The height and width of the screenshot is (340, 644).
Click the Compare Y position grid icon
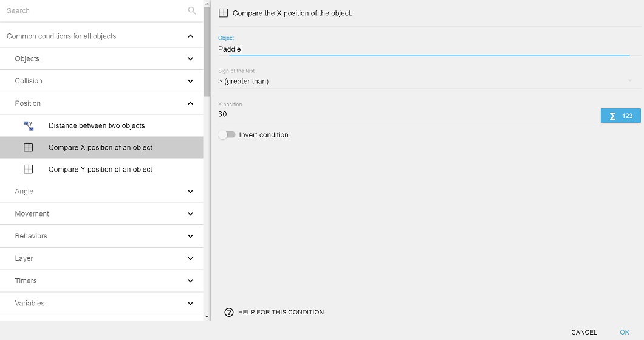(29, 170)
